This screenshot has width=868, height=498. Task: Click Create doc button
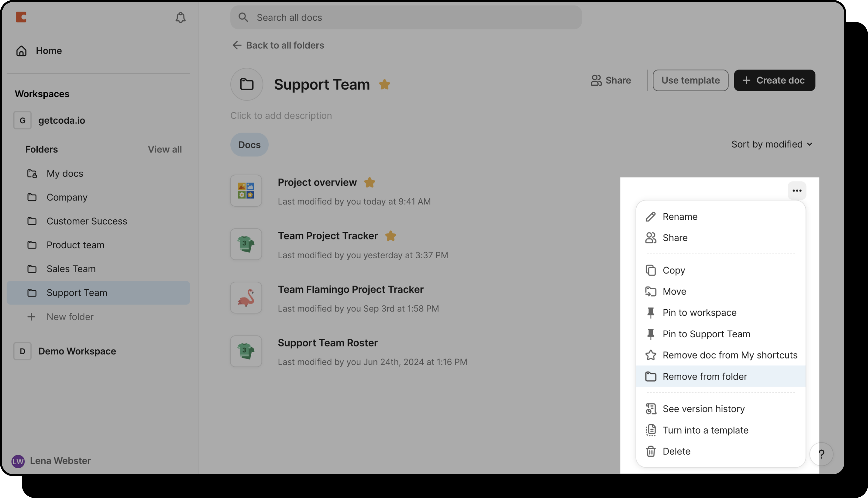[774, 80]
